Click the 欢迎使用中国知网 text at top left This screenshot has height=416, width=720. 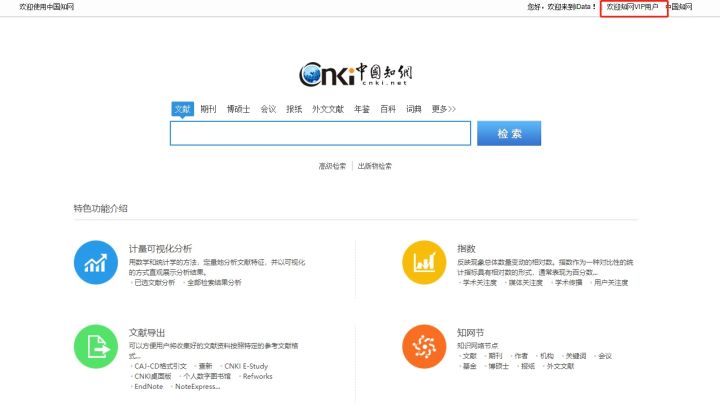tap(46, 7)
